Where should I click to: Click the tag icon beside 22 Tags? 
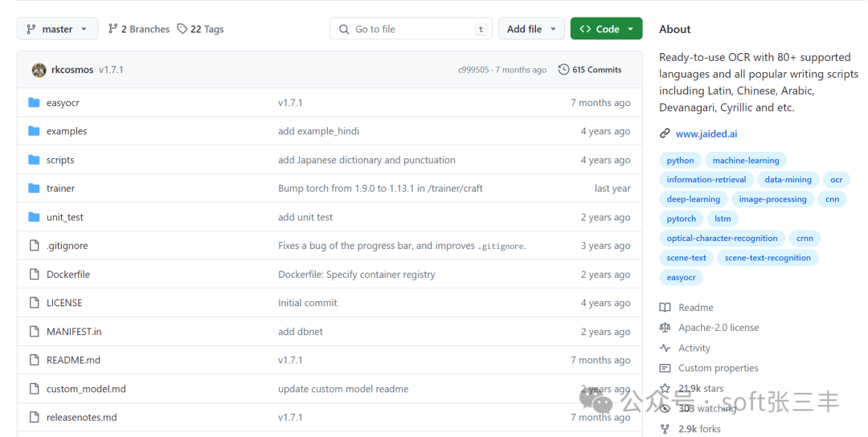pyautogui.click(x=182, y=29)
